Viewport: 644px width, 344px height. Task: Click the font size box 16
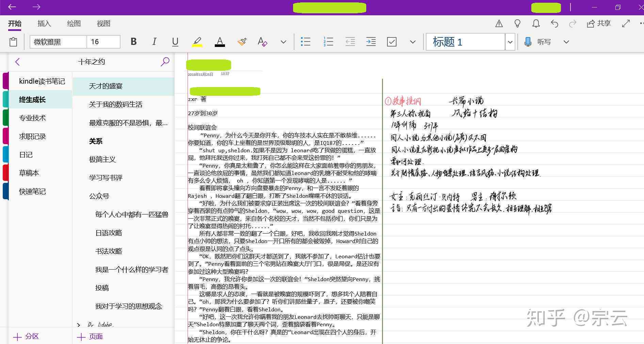[103, 42]
